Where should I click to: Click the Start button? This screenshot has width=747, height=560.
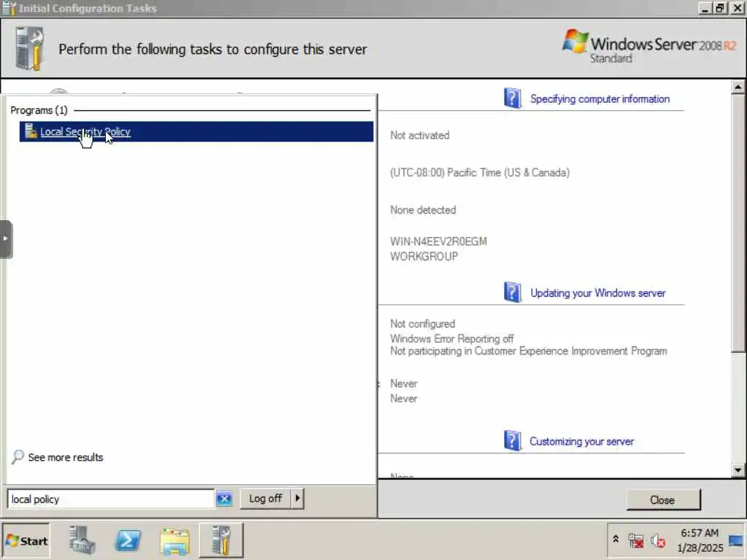point(27,540)
